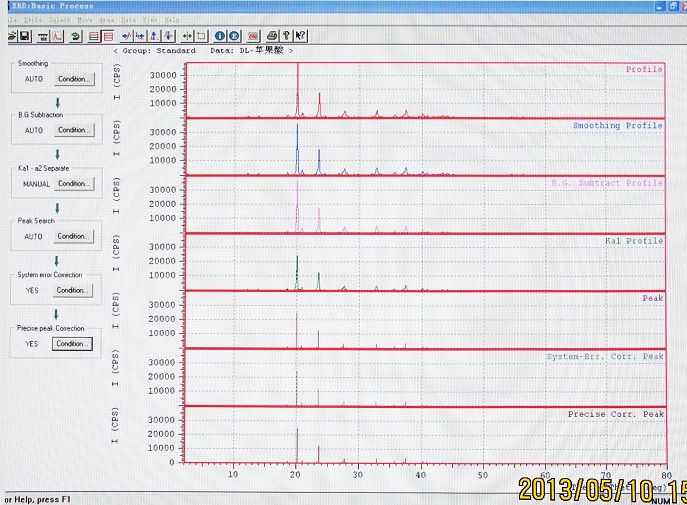Click the Print icon in the toolbar

click(272, 36)
